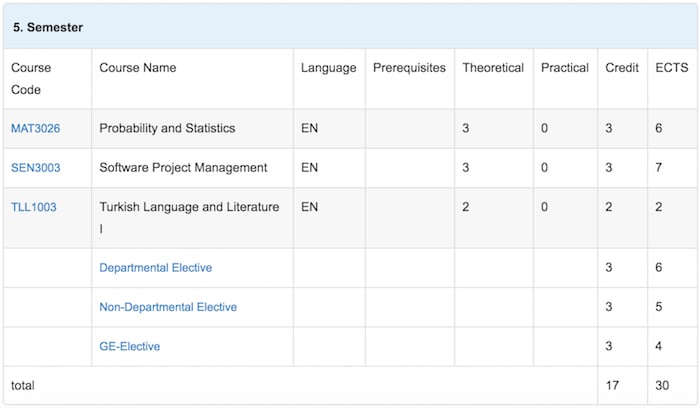Click the ECTS column header

pos(671,68)
